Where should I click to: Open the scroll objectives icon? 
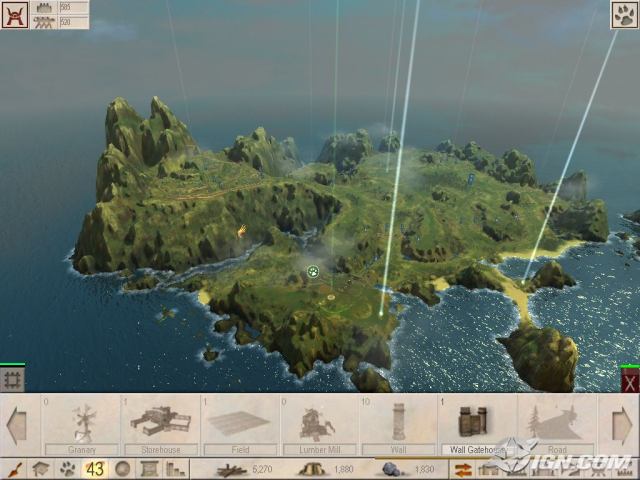[x=149, y=469]
